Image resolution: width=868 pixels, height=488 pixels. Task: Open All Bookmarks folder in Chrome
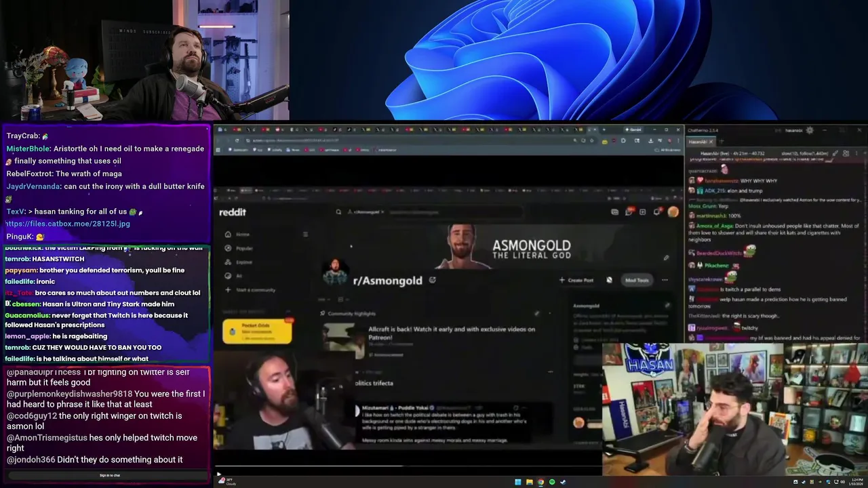click(669, 150)
